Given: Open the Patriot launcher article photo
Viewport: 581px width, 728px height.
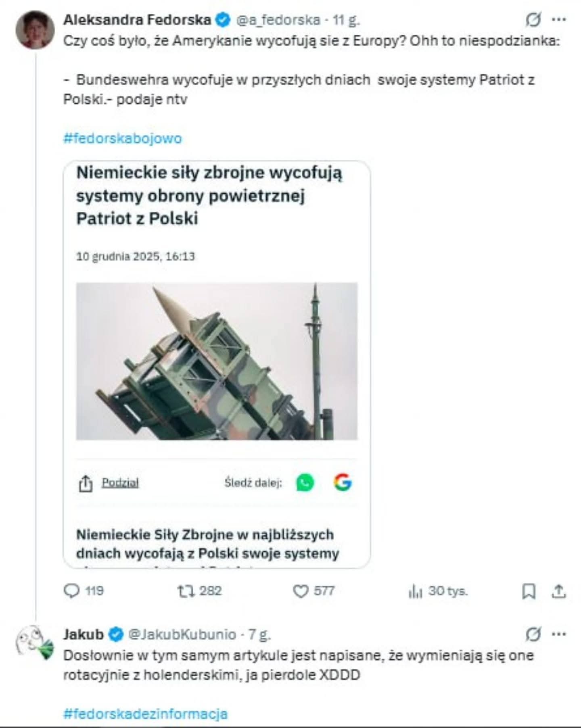Looking at the screenshot, I should coord(217,361).
